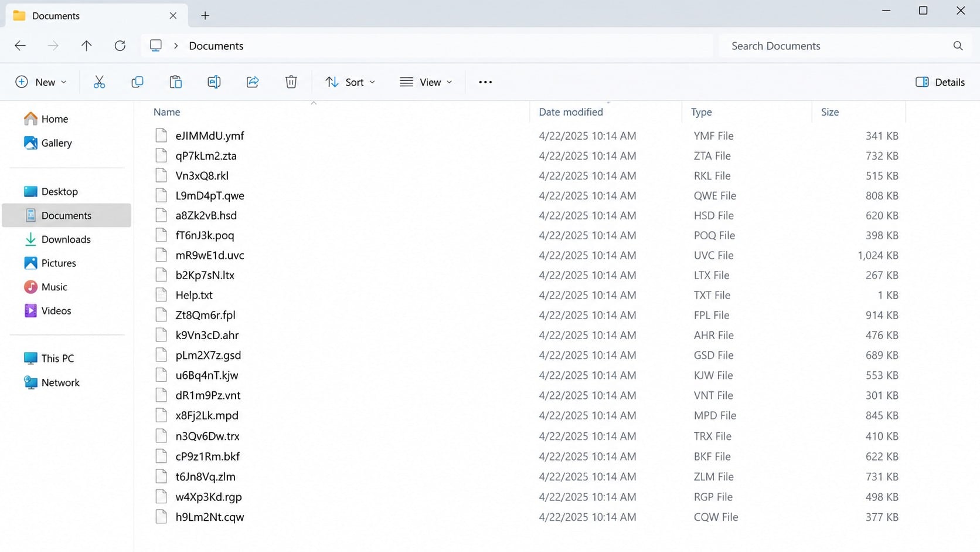980x552 pixels.
Task: Select file dR1m9Pz.vnt
Action: pyautogui.click(x=207, y=395)
